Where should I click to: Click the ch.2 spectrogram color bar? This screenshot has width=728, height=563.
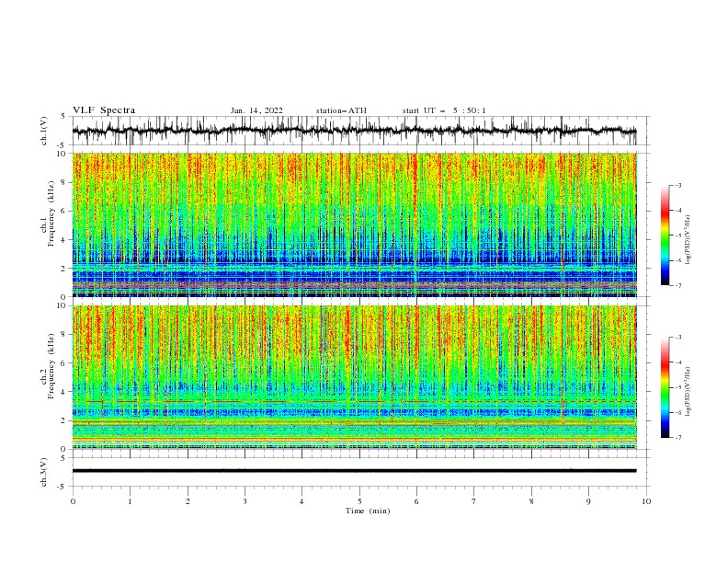click(665, 387)
